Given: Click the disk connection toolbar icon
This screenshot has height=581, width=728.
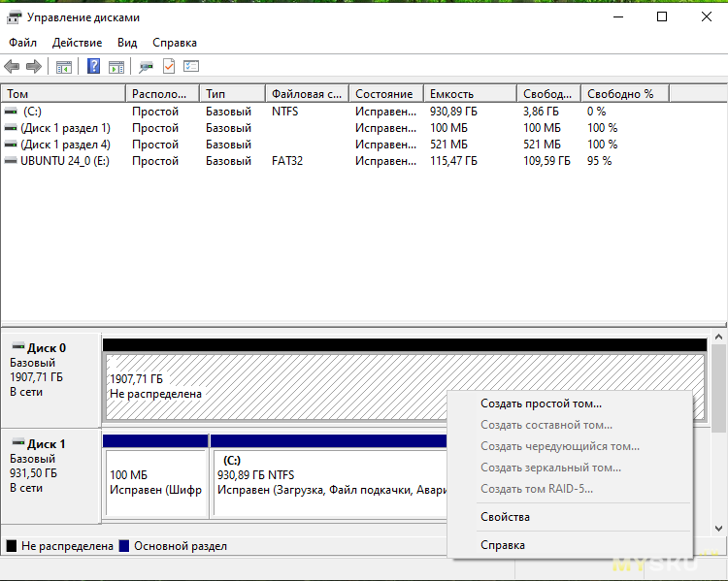Looking at the screenshot, I should (x=146, y=66).
